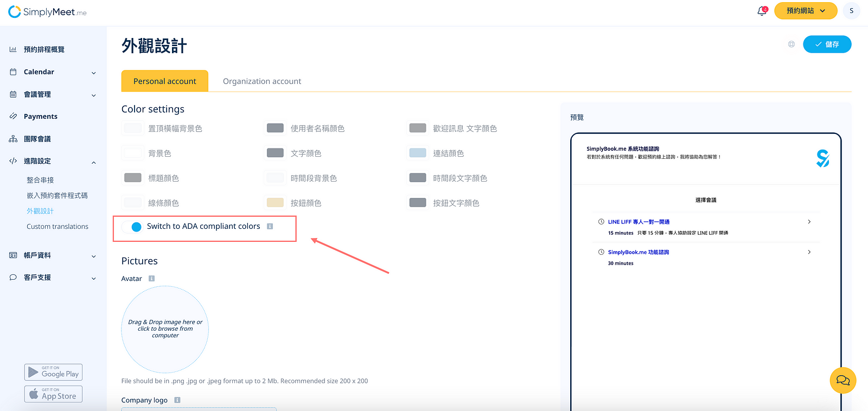Click the clock icon of SimplyBook.me 功能諮詢
868x411 pixels.
(601, 252)
